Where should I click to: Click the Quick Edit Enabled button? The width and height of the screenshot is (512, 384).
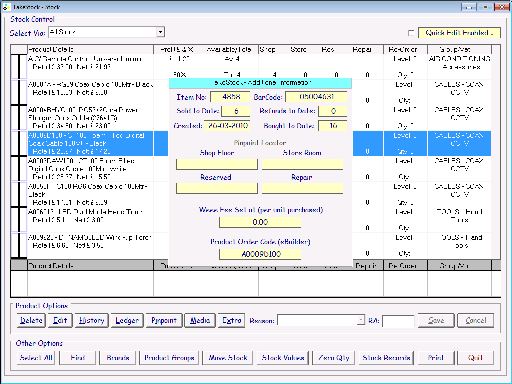(x=459, y=33)
